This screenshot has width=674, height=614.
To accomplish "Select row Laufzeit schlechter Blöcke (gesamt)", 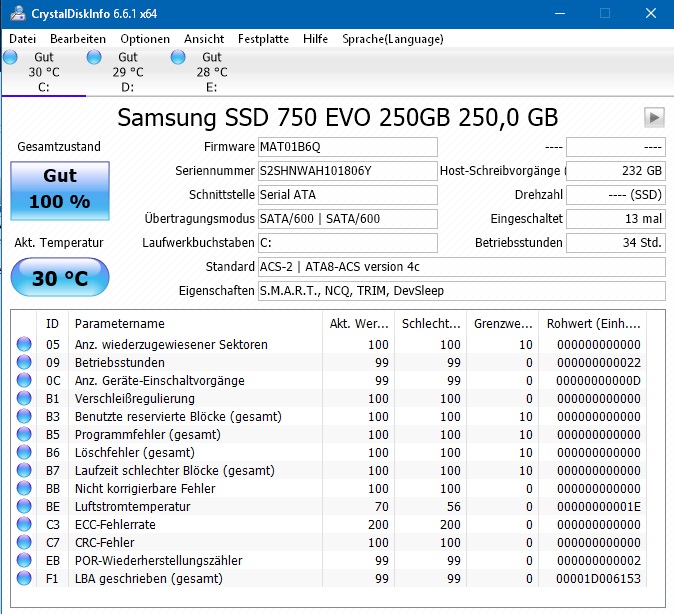I will pos(329,470).
